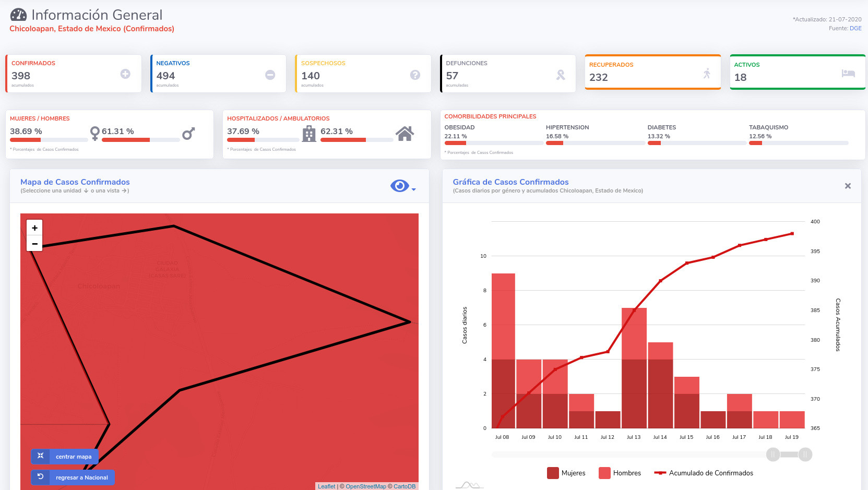Click the Gráfica de Casos Confirmados title
The height and width of the screenshot is (490, 868).
coord(511,182)
